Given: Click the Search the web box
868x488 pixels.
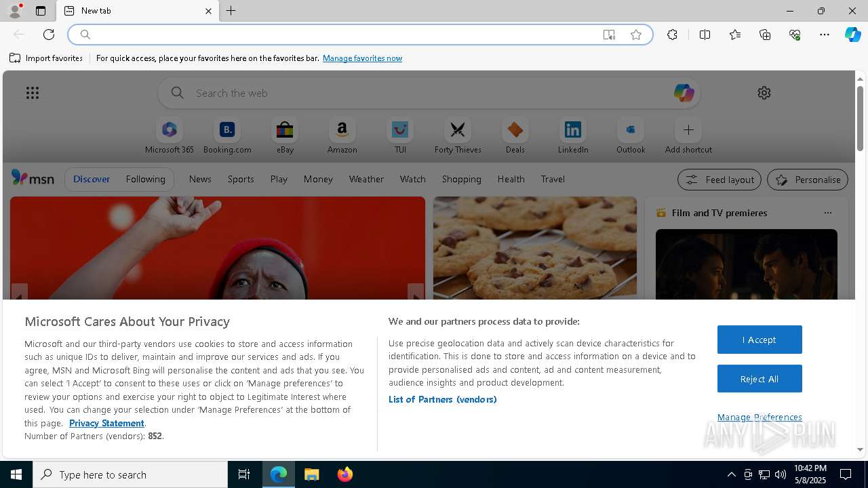Looking at the screenshot, I should [429, 93].
